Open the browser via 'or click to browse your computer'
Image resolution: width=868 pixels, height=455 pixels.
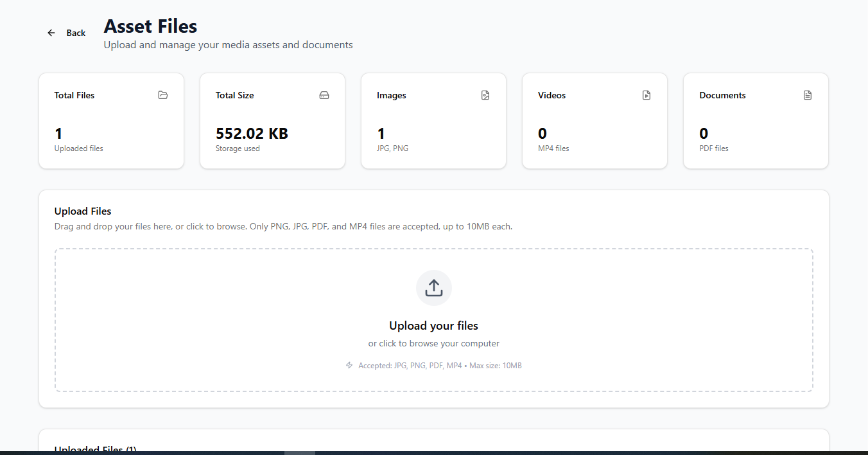[x=433, y=343]
